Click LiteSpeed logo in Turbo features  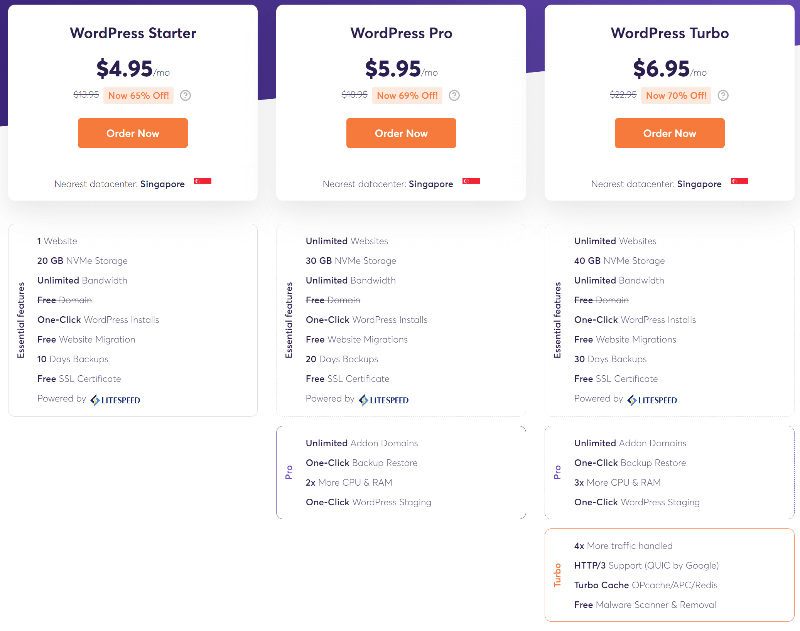pyautogui.click(x=652, y=400)
